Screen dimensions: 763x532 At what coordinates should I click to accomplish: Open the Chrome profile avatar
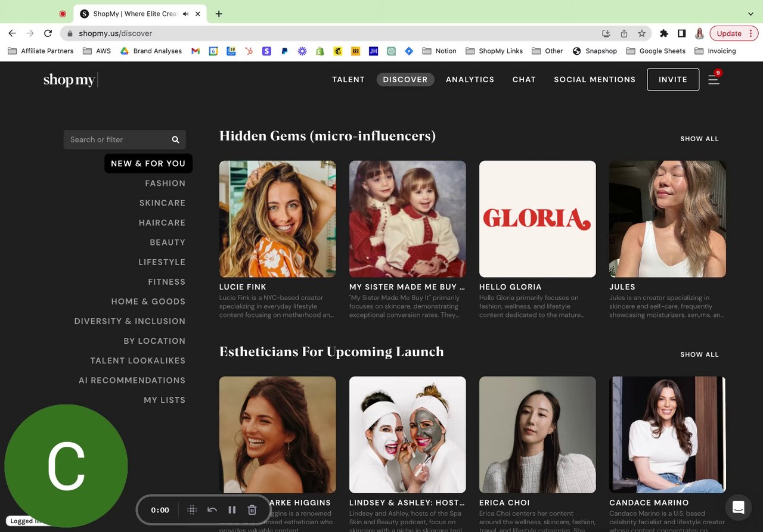(x=700, y=33)
